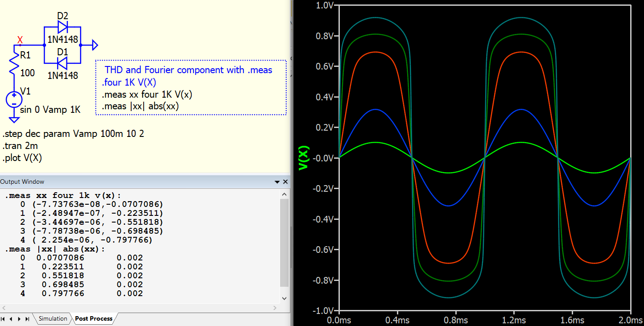
Task: Open the Output Window options dropdown arrow
Action: [x=277, y=182]
